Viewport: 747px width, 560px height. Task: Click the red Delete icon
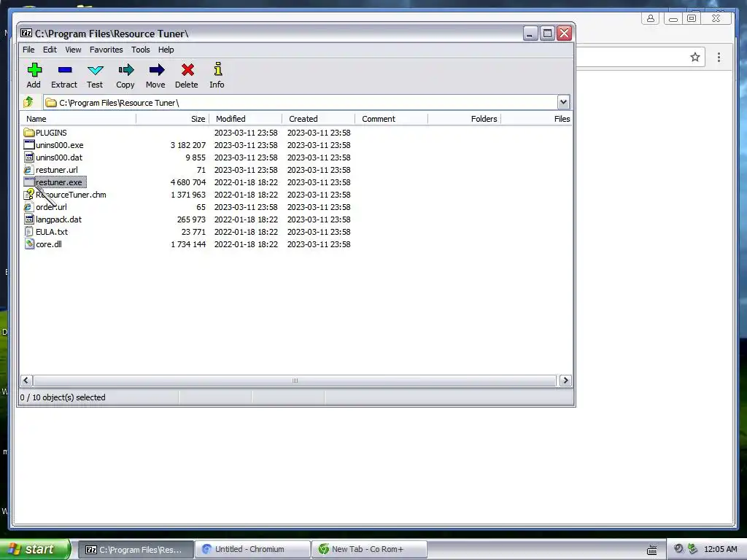(187, 70)
